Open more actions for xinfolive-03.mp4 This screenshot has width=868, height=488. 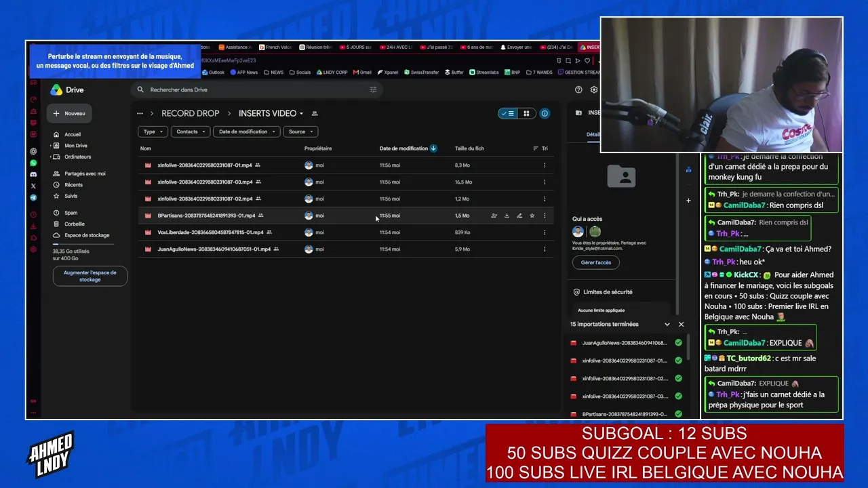point(545,182)
